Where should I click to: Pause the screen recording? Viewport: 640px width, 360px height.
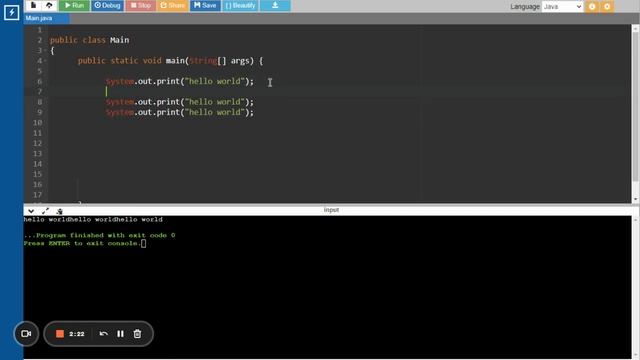tap(120, 334)
